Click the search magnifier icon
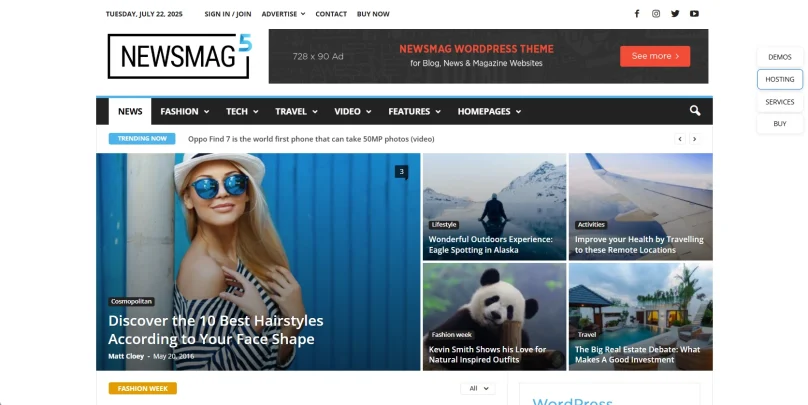 [695, 111]
